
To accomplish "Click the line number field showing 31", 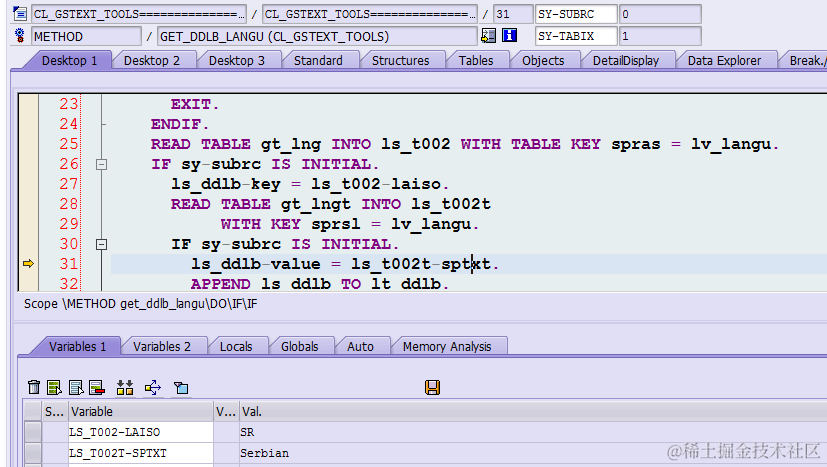I will point(513,14).
